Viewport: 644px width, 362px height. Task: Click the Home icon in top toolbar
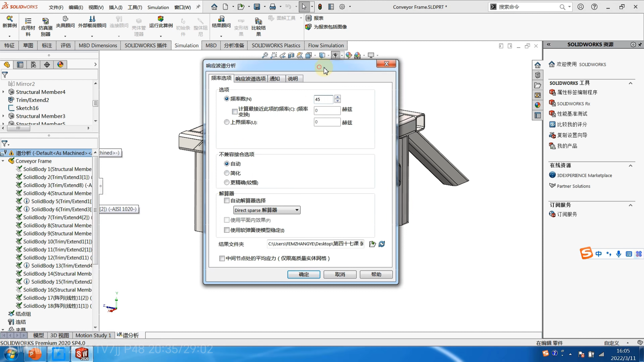[x=214, y=7]
